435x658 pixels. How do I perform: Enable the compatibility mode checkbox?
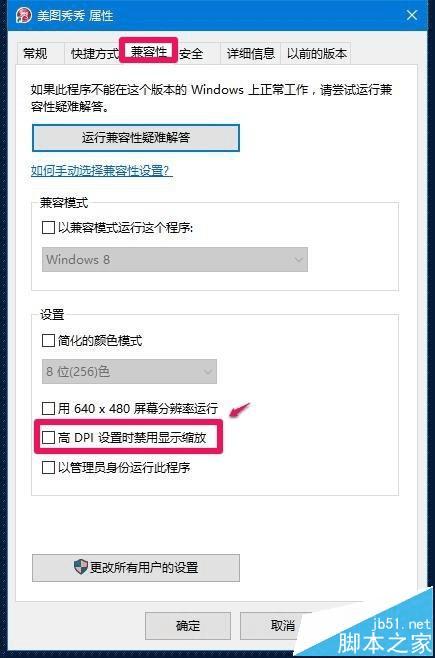[x=48, y=227]
